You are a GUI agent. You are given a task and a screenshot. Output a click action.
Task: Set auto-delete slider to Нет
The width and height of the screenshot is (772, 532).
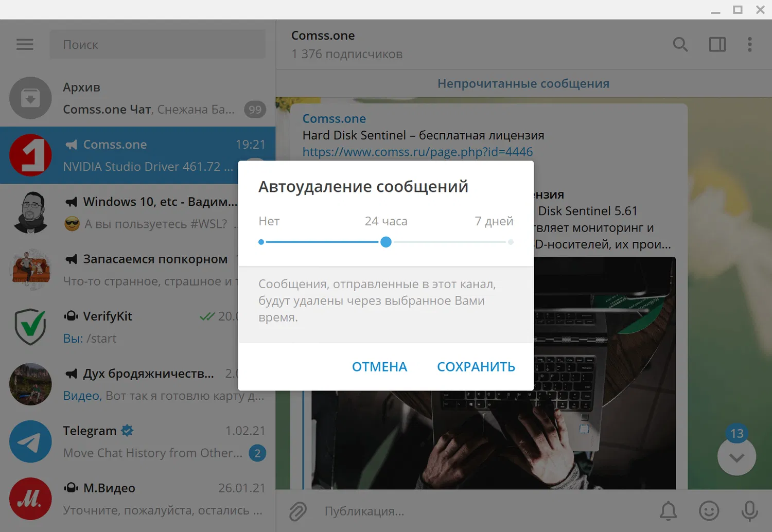click(261, 242)
